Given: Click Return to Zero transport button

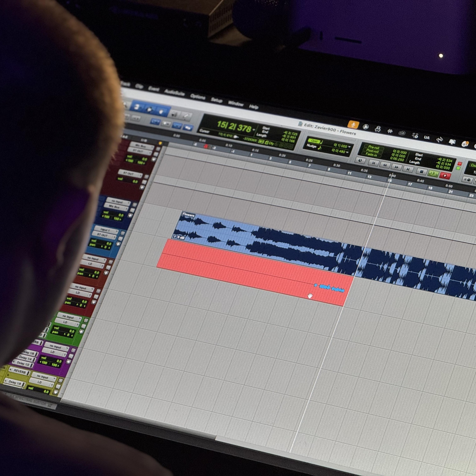Looking at the screenshot, I should point(374,163).
